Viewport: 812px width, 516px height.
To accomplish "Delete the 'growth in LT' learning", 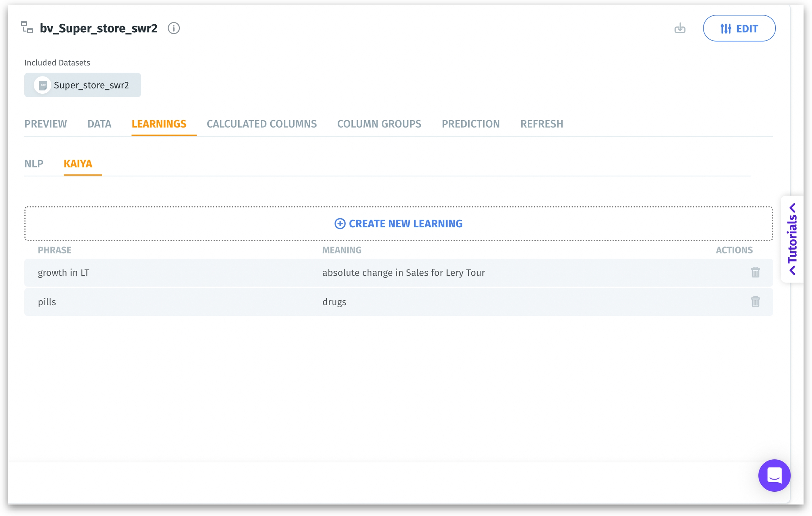I will (755, 272).
